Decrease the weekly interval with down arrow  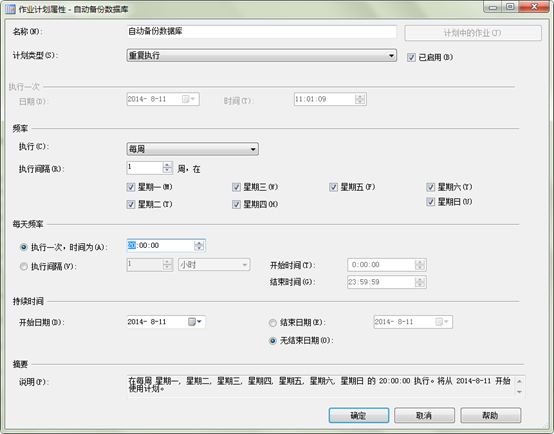[x=167, y=170]
